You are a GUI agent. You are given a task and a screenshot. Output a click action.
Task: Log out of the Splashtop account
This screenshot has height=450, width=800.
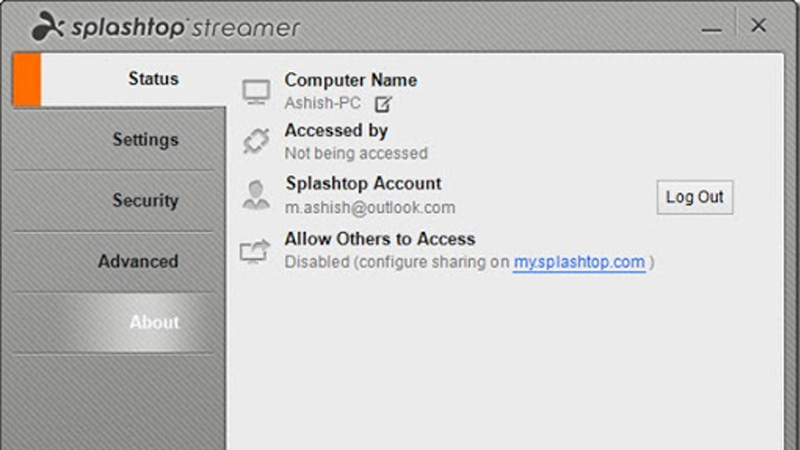tap(695, 197)
